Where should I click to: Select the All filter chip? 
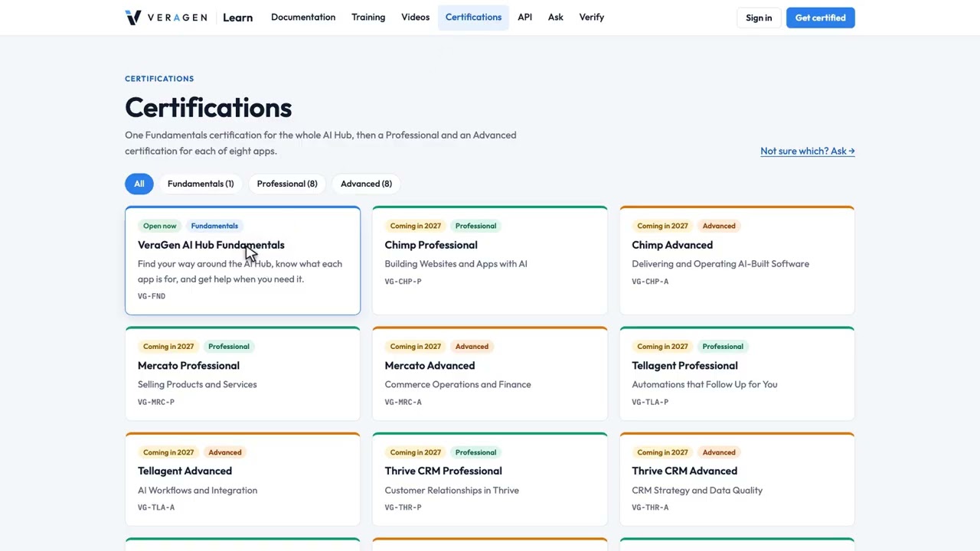pos(139,184)
